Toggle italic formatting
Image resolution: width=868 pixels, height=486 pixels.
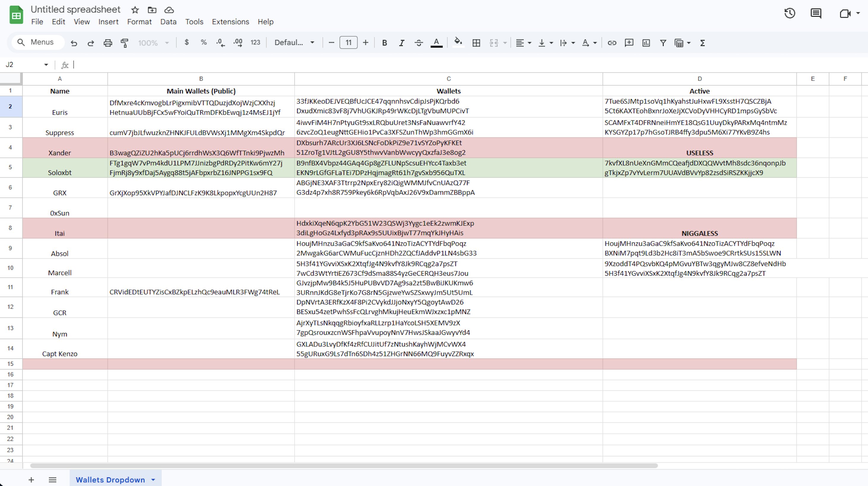(401, 43)
